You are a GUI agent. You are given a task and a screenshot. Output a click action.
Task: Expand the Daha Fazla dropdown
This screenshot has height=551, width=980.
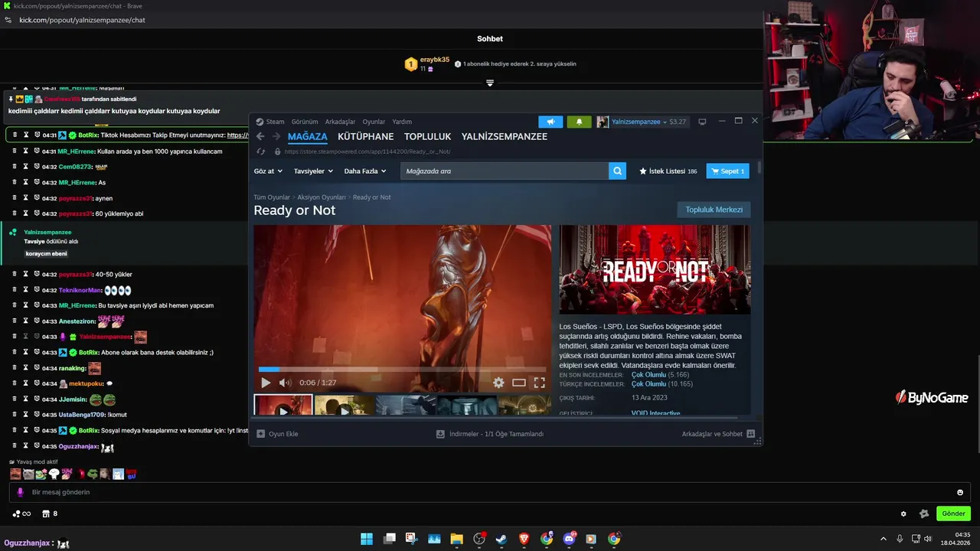point(365,171)
